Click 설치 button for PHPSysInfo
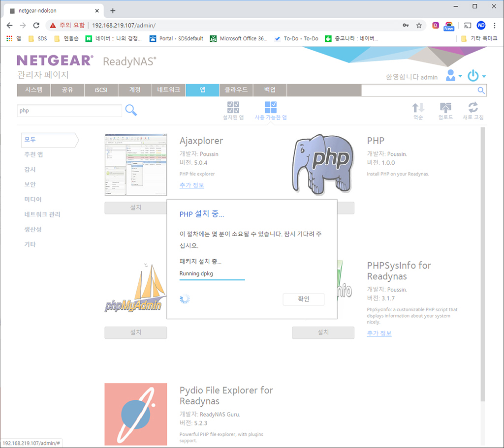 [323, 332]
